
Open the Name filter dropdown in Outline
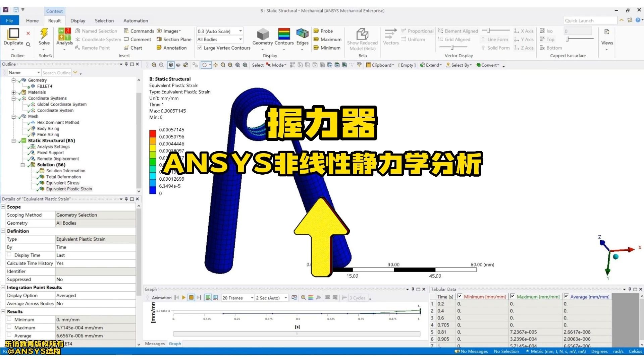click(x=24, y=72)
